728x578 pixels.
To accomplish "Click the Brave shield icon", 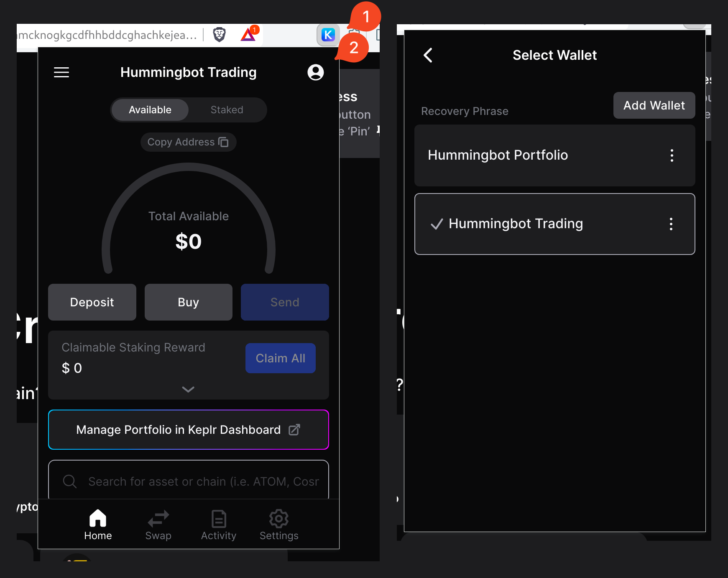I will click(x=219, y=35).
